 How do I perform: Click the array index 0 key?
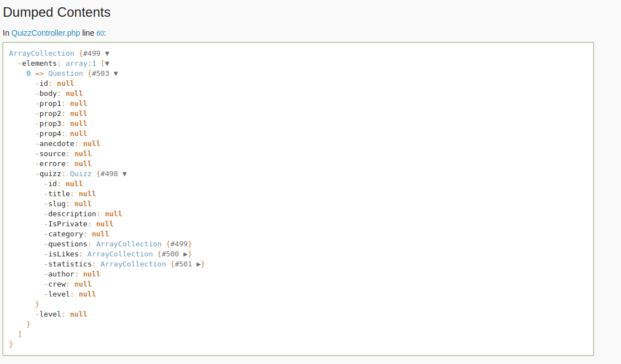(x=28, y=74)
